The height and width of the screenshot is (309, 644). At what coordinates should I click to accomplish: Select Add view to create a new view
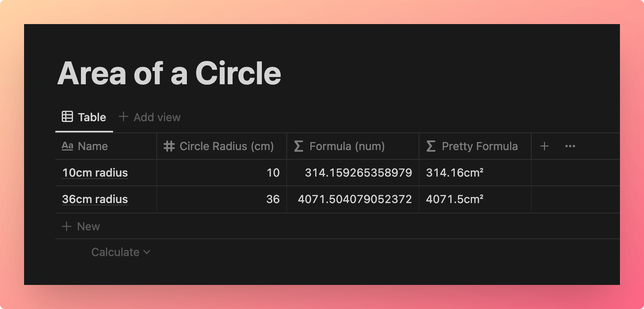point(150,117)
